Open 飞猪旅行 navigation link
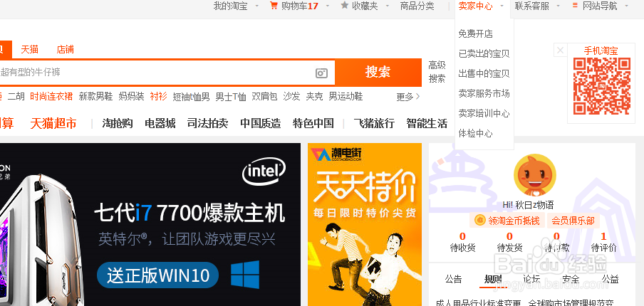The height and width of the screenshot is (306, 644). 374,123
